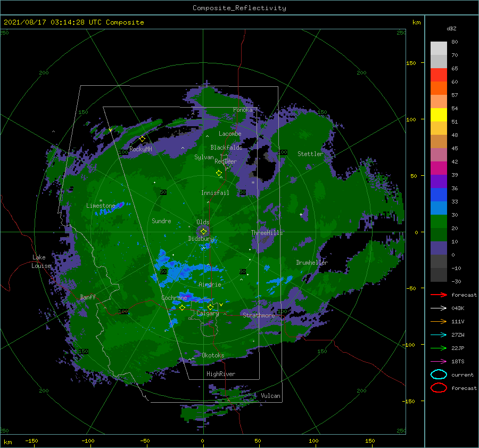This screenshot has height=448, width=479.
Task: Click the red forecast arrow in legend
Action: coord(439,295)
